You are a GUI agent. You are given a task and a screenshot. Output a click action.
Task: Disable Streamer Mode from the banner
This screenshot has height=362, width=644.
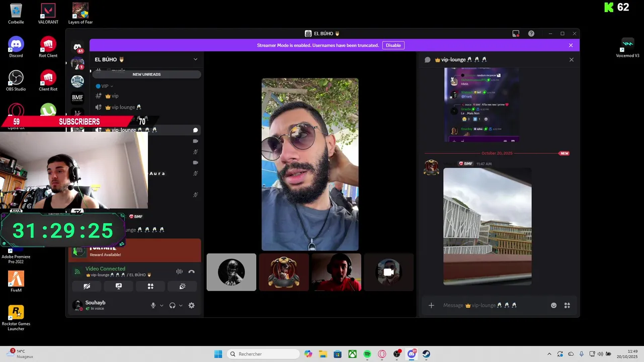pos(393,45)
